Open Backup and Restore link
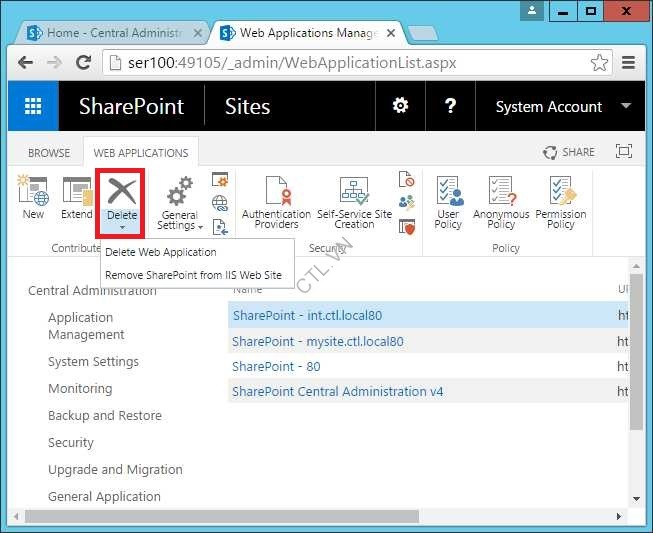 [x=105, y=416]
